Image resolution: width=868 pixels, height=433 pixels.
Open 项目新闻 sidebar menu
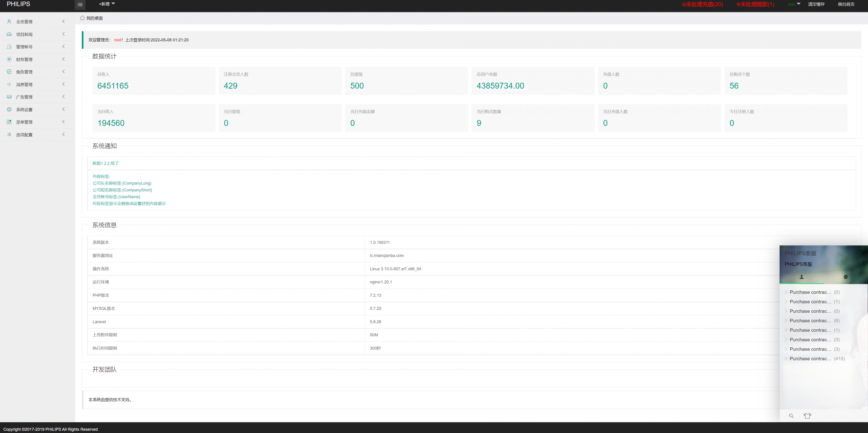(x=24, y=34)
